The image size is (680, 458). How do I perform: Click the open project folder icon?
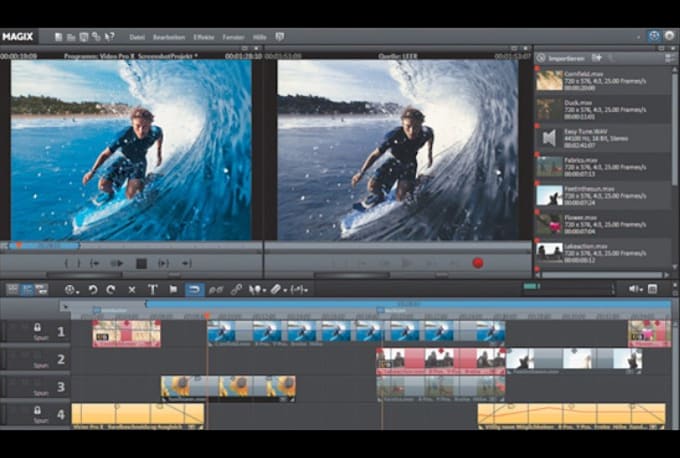[71, 37]
